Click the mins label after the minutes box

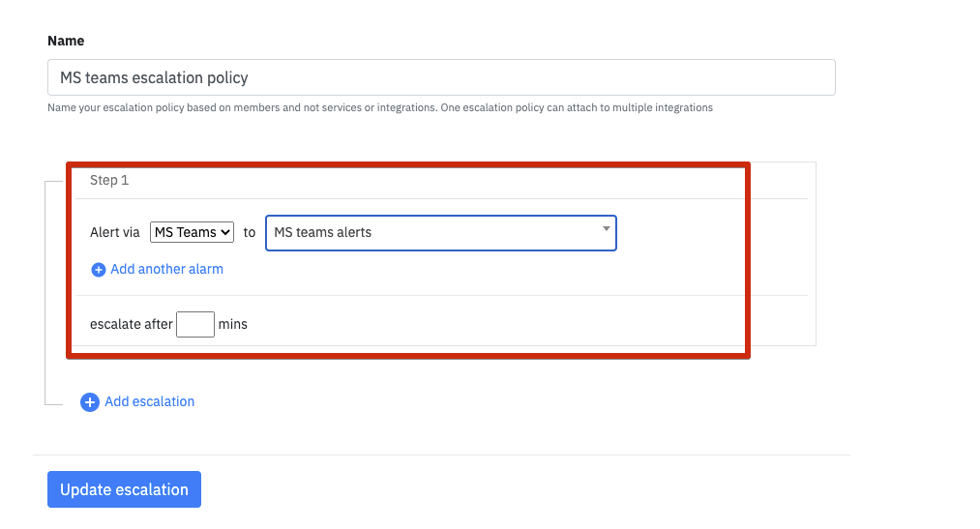(233, 324)
